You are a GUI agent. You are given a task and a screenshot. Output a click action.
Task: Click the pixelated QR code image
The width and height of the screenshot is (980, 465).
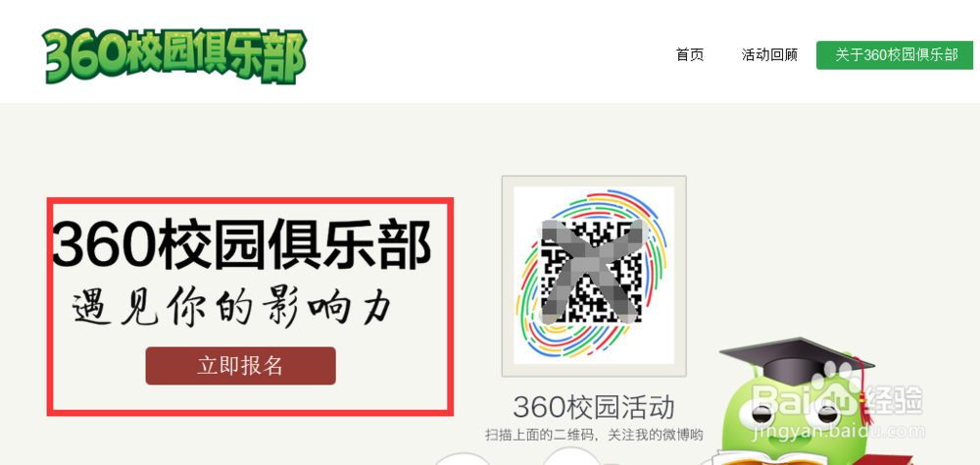(591, 271)
